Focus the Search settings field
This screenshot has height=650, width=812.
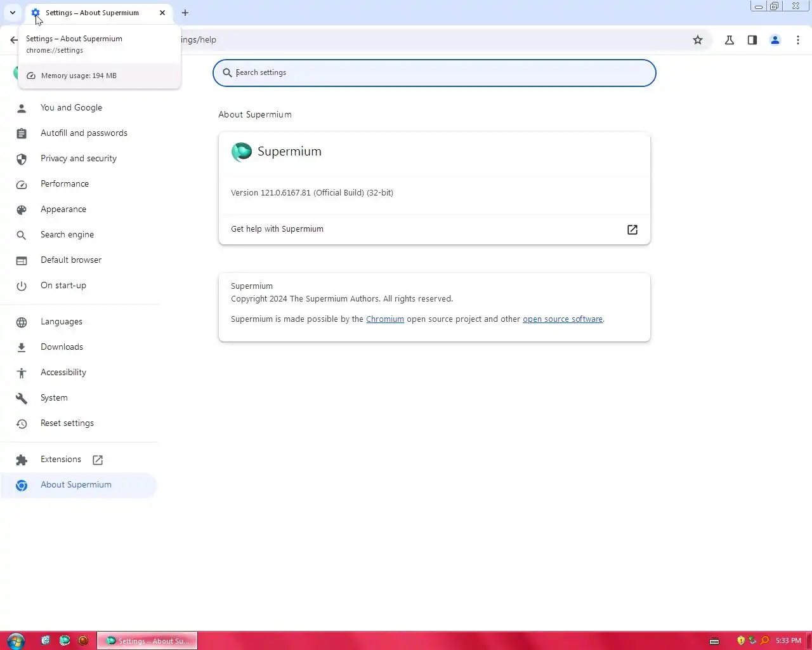click(x=435, y=73)
